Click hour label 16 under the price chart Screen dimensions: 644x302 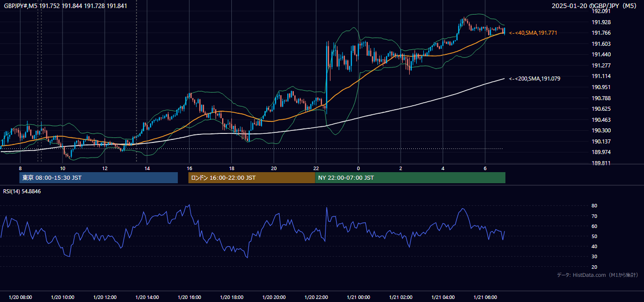189,168
